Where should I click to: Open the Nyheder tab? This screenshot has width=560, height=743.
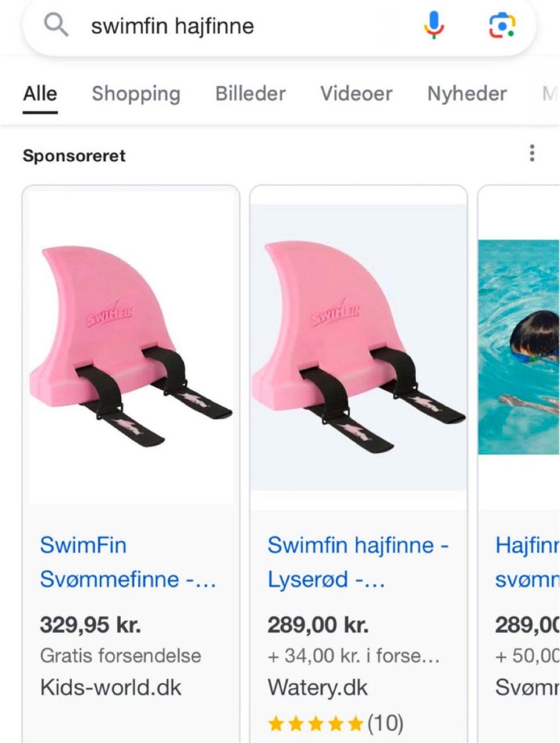[x=466, y=93]
